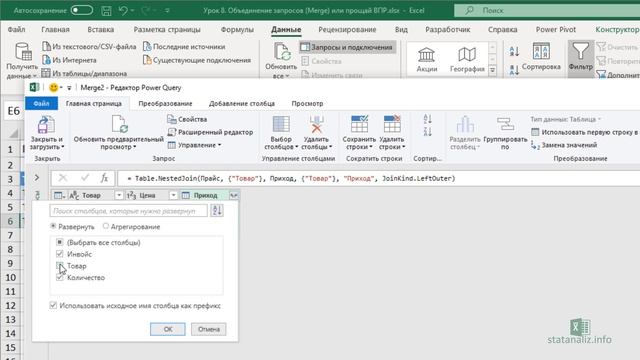640x360 pixels.
Task: Click the Excel search (Поиск) box
Action: pyautogui.click(x=547, y=10)
